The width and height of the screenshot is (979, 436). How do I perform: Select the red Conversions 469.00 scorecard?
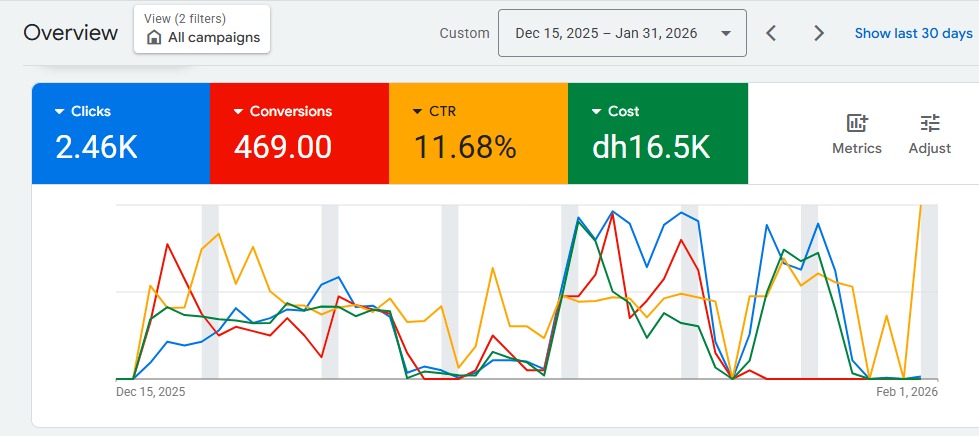pos(300,134)
